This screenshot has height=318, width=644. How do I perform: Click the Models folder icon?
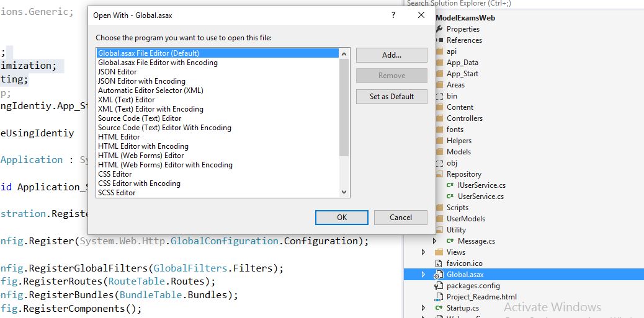coord(439,151)
